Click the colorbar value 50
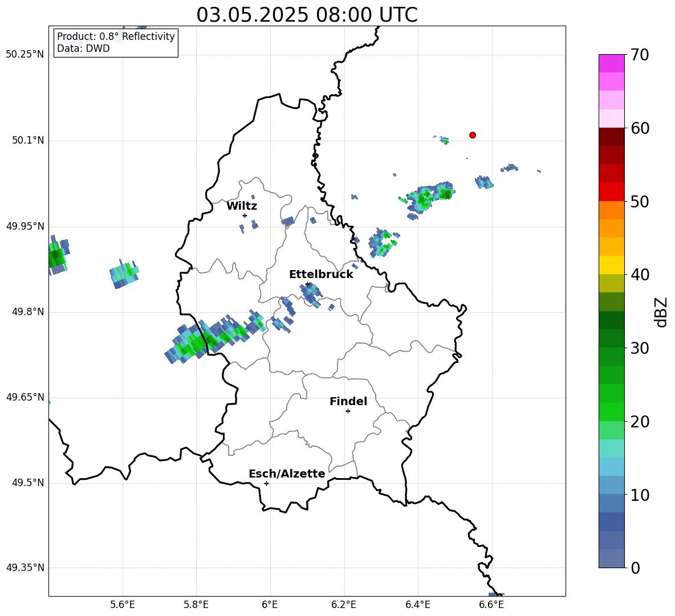675x616 pixels. click(640, 202)
